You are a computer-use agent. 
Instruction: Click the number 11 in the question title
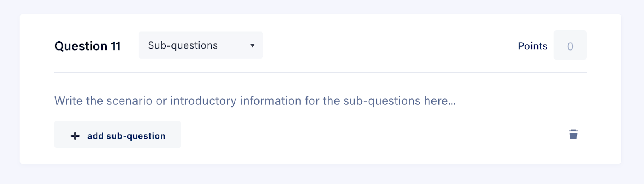click(116, 46)
